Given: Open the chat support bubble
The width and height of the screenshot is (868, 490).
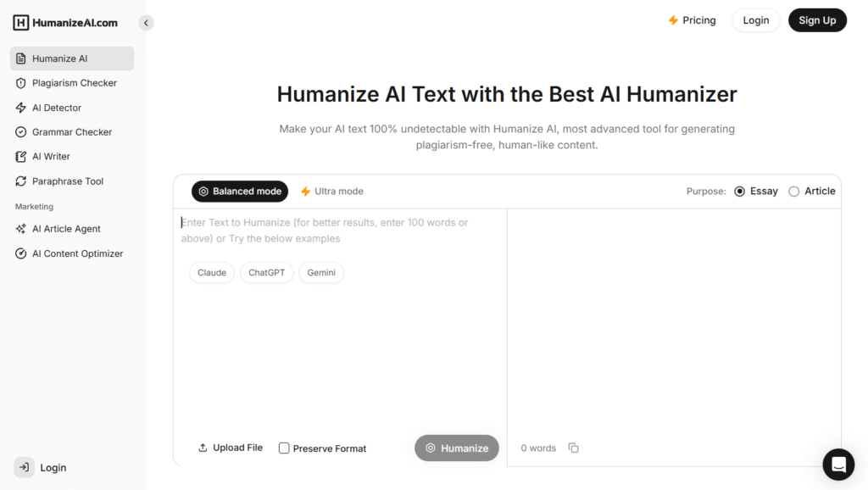Looking at the screenshot, I should point(838,465).
